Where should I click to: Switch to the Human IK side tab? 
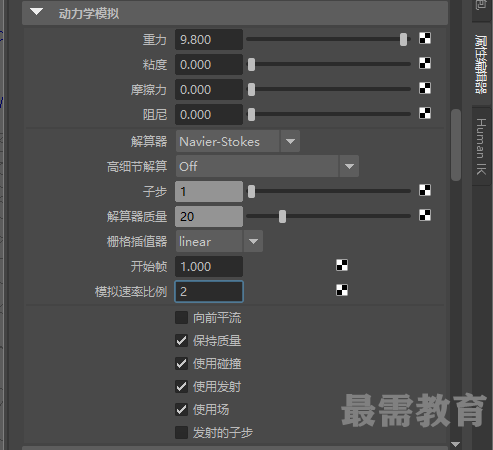pos(481,146)
